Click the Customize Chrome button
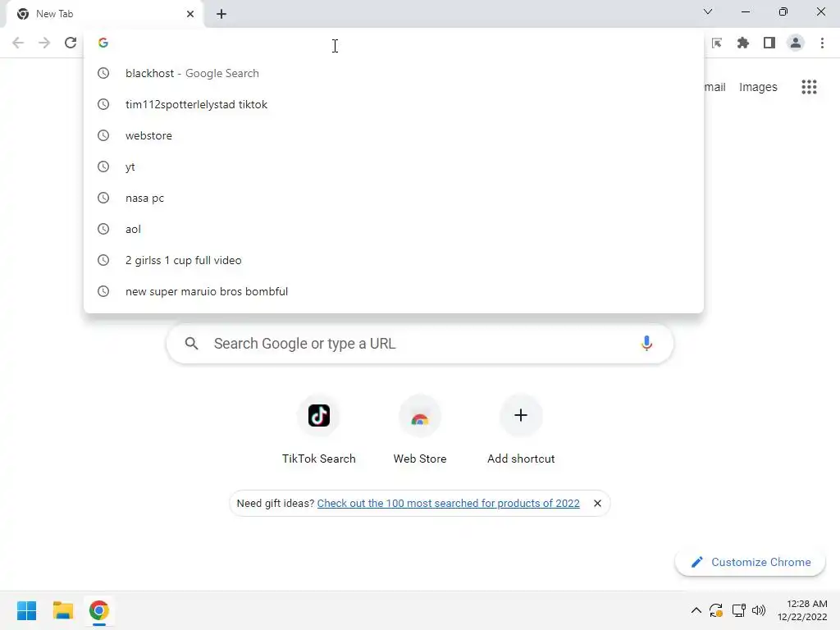 tap(750, 562)
